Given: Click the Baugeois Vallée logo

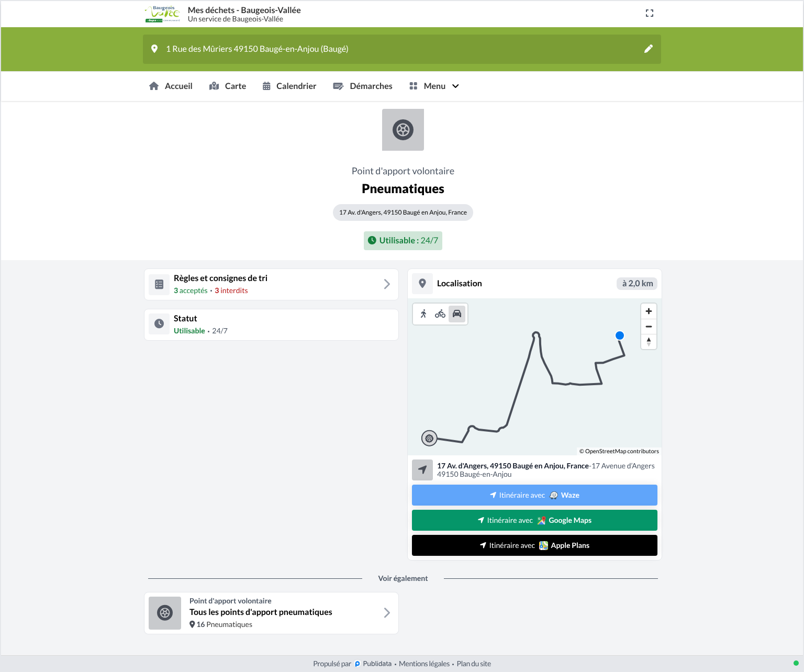Looking at the screenshot, I should coord(163,14).
